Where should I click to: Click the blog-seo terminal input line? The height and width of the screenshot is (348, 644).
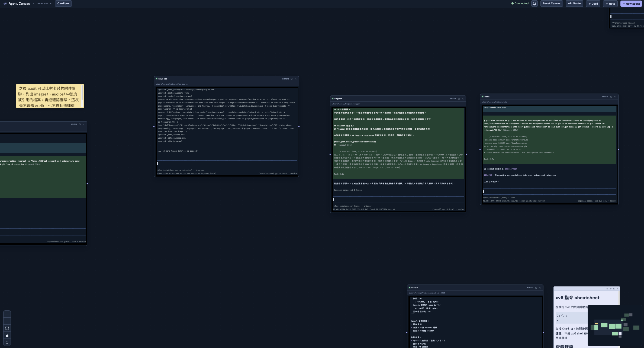pos(227,164)
